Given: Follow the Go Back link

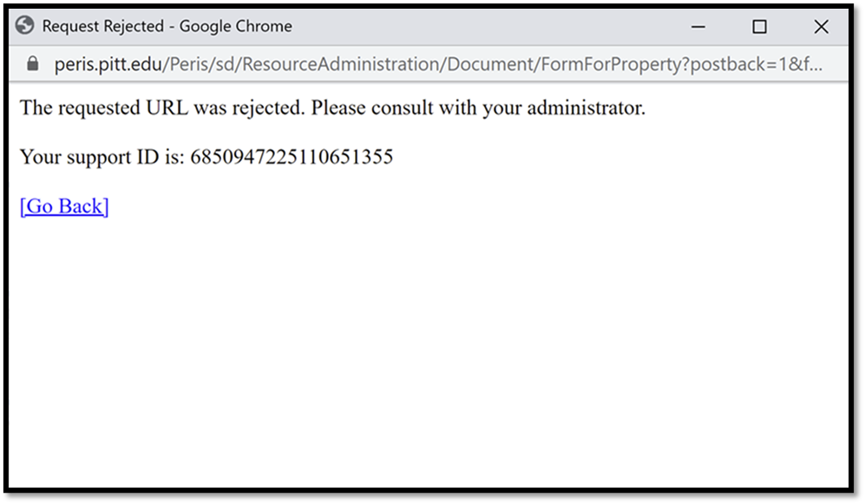Looking at the screenshot, I should click(64, 206).
